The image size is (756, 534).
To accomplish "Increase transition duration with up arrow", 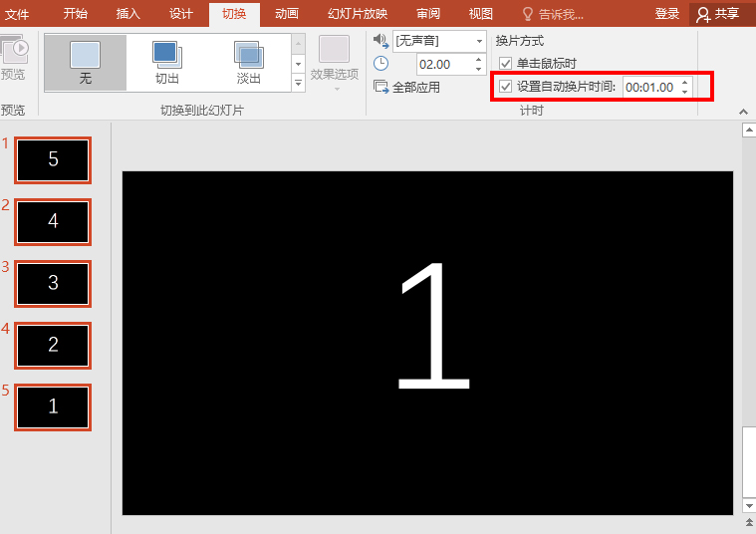I will tap(478, 60).
